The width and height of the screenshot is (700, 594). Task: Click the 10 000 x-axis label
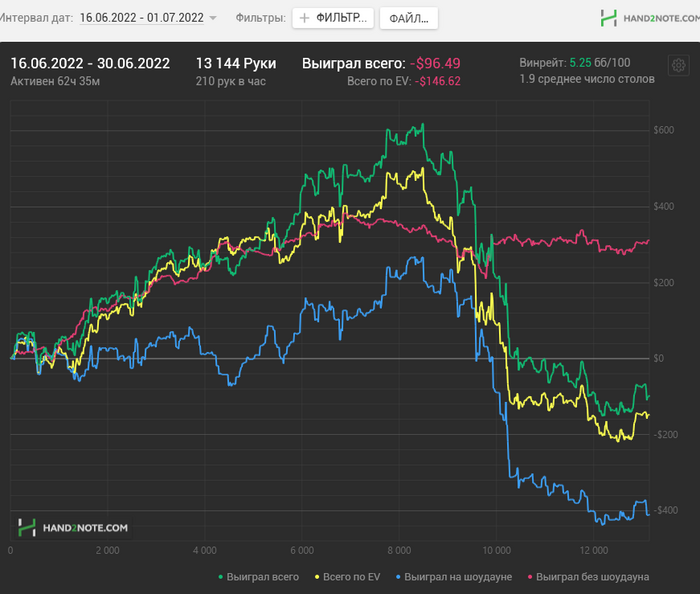pyautogui.click(x=496, y=550)
